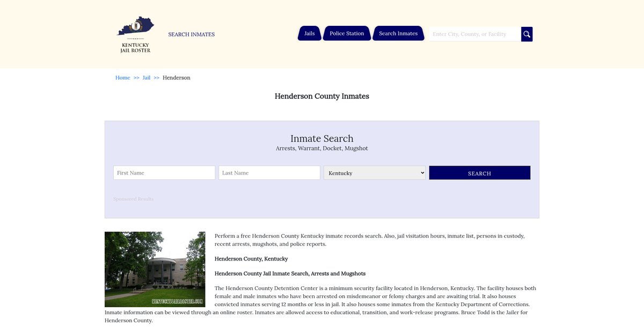Click the First Name input field
Screen dimensions: 644x333
point(164,173)
